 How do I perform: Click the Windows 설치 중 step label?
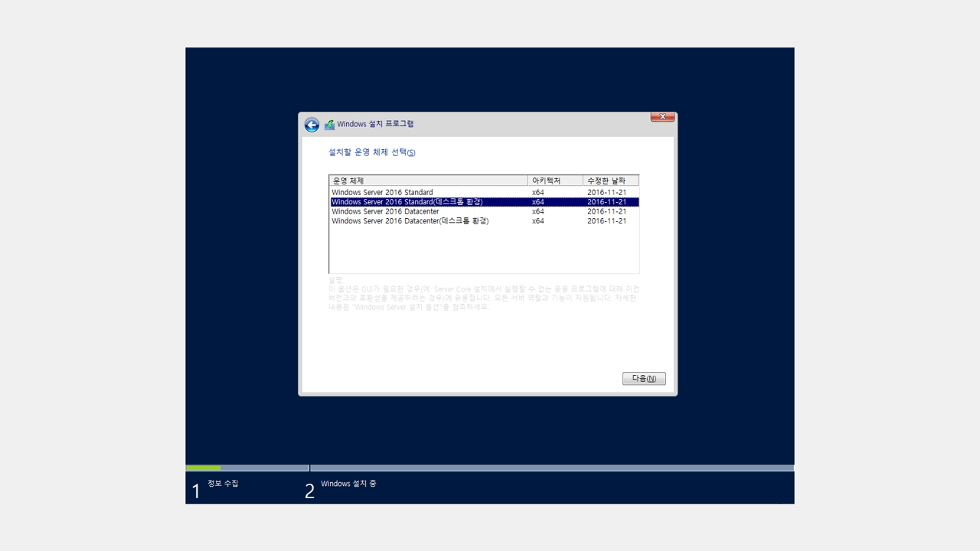[x=348, y=484]
